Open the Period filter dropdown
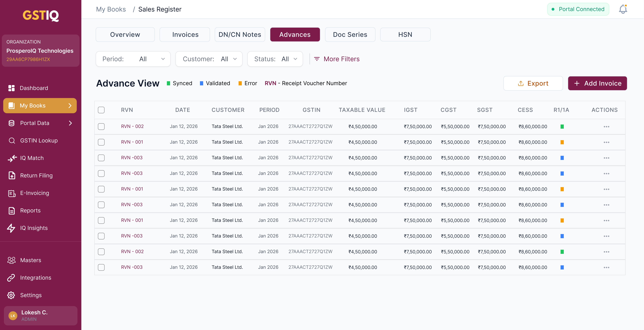 pyautogui.click(x=133, y=59)
